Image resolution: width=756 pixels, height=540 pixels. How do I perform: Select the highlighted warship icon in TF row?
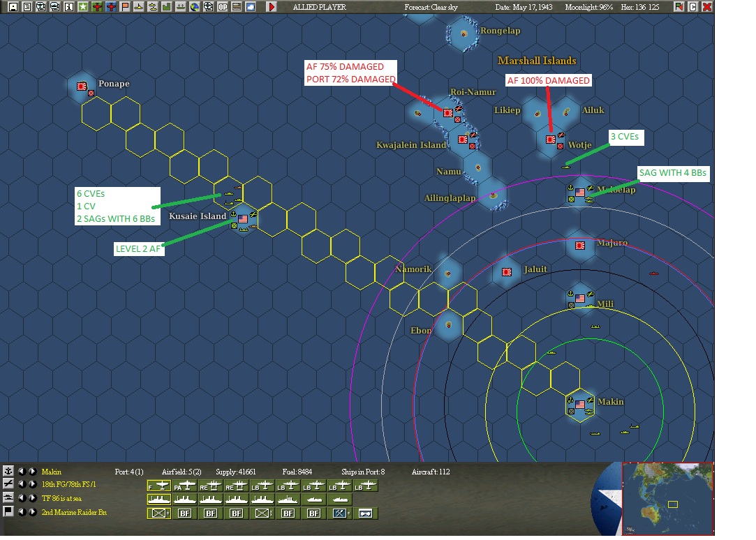pyautogui.click(x=159, y=500)
